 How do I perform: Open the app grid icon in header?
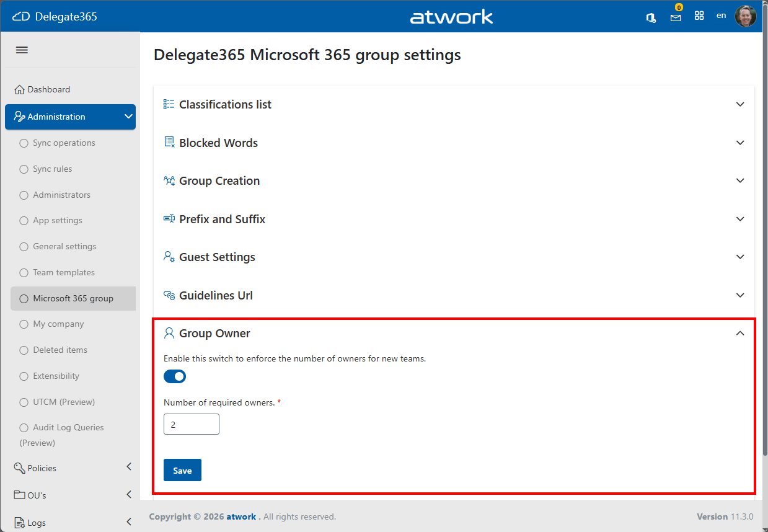699,16
